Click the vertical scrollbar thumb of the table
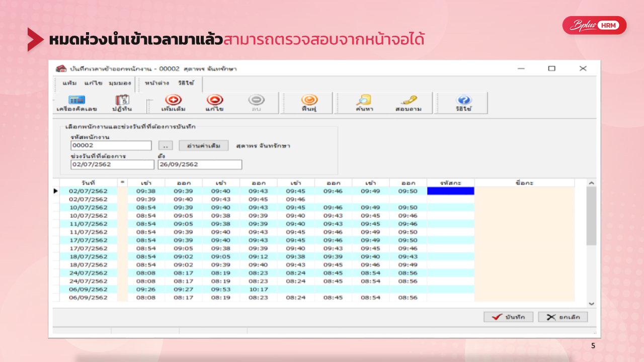Image resolution: width=644 pixels, height=362 pixels. [x=591, y=216]
